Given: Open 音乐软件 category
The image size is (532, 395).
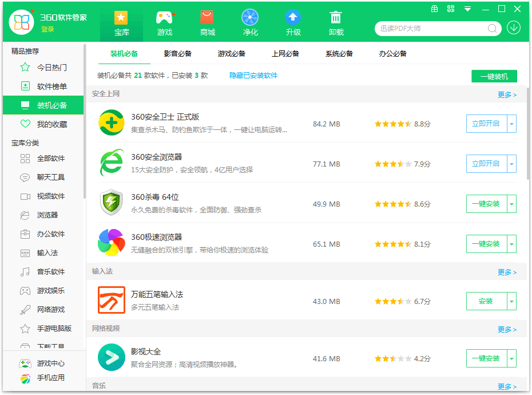Looking at the screenshot, I should click(43, 272).
